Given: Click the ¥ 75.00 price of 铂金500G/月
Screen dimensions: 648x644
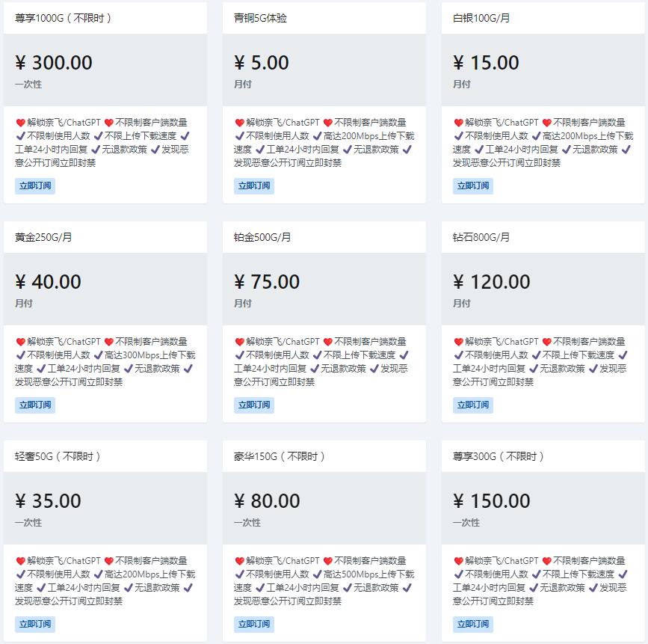Looking at the screenshot, I should pyautogui.click(x=267, y=282).
